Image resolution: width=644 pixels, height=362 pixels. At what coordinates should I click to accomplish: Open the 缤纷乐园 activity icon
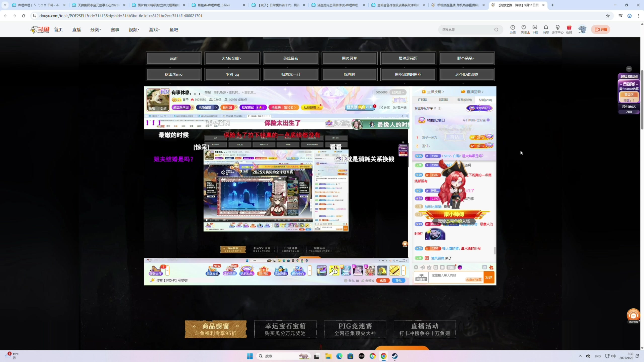click(x=229, y=270)
